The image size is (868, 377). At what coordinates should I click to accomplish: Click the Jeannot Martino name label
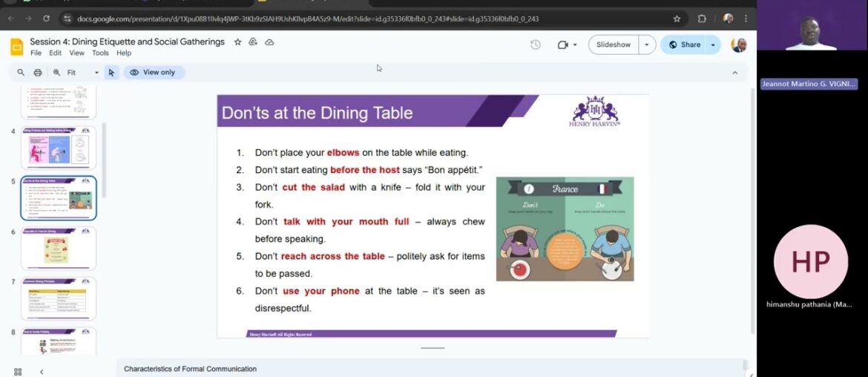click(x=809, y=84)
